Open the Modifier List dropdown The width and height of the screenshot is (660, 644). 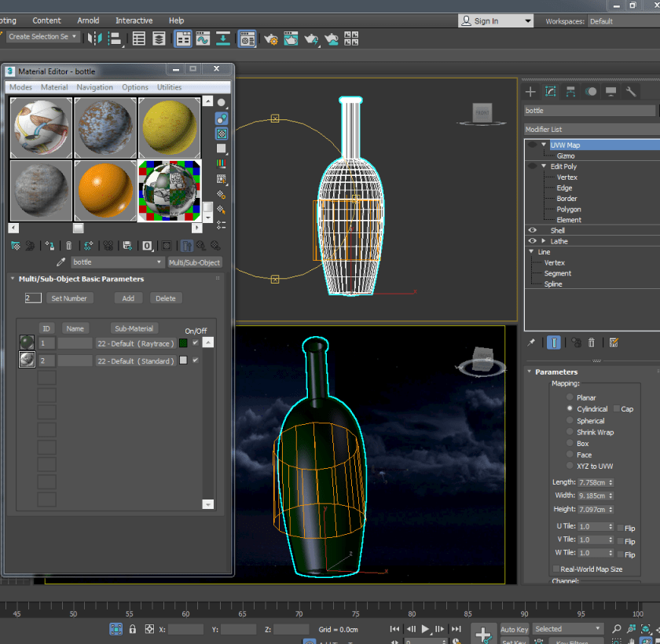point(591,129)
